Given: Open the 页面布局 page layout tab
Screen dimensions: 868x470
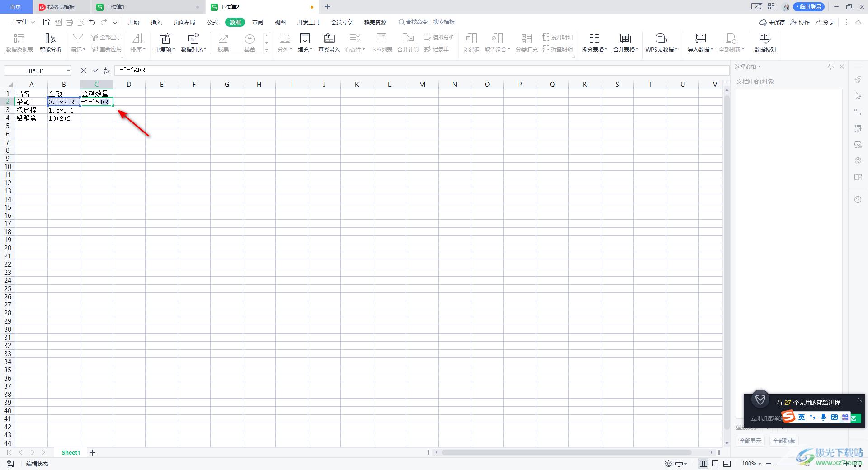Looking at the screenshot, I should pyautogui.click(x=184, y=22).
